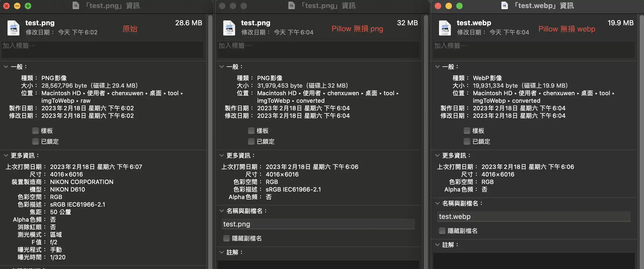Viewport: 644px width, 269px height.
Task: Click the 19.9 MB header size
Action: pyautogui.click(x=620, y=23)
